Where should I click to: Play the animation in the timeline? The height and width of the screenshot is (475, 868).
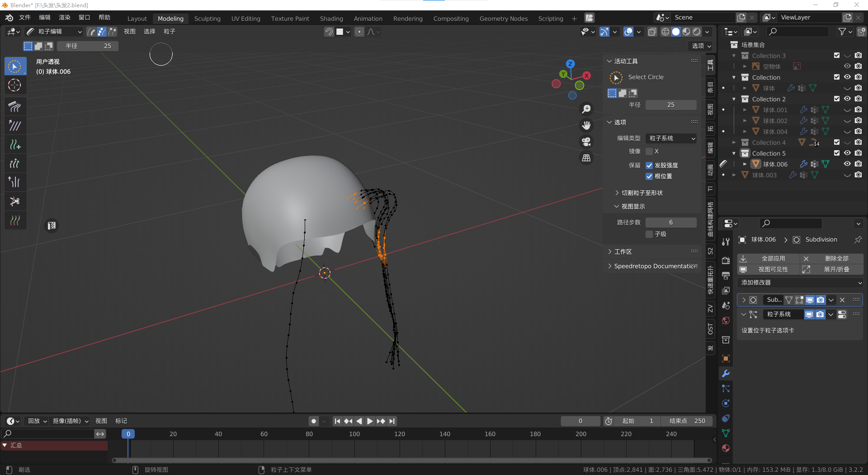(x=370, y=421)
